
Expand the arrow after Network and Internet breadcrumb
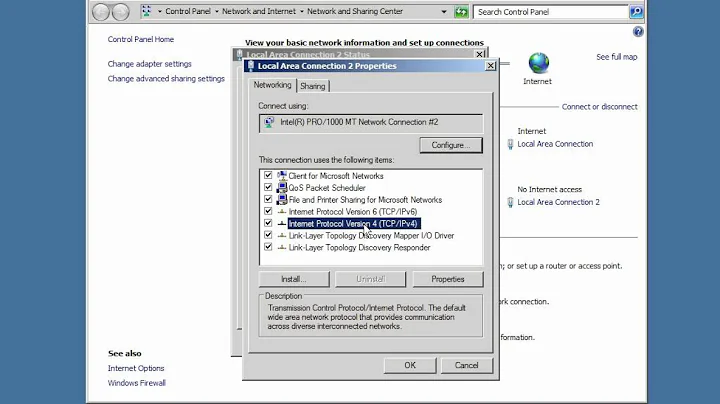coord(302,11)
